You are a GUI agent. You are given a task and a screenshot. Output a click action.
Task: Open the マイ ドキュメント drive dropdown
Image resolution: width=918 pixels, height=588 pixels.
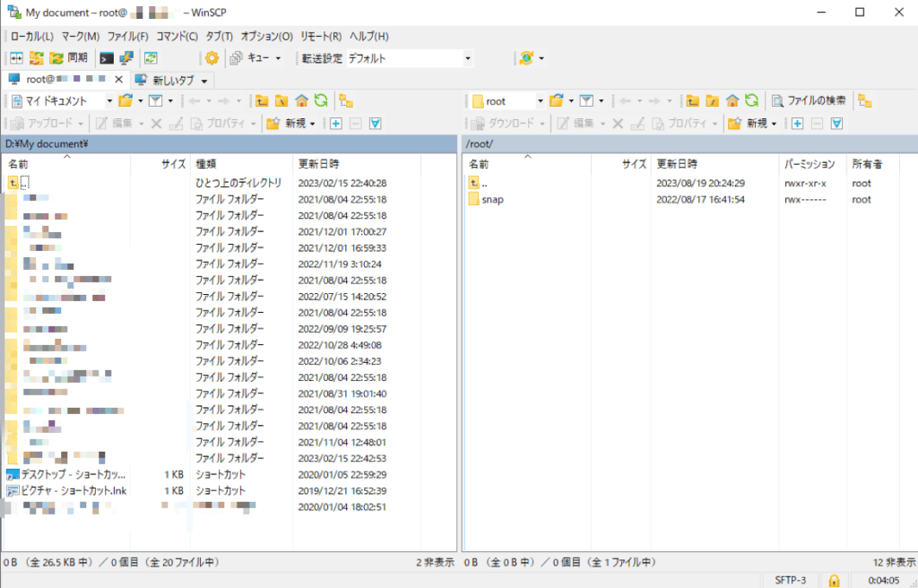tap(108, 101)
